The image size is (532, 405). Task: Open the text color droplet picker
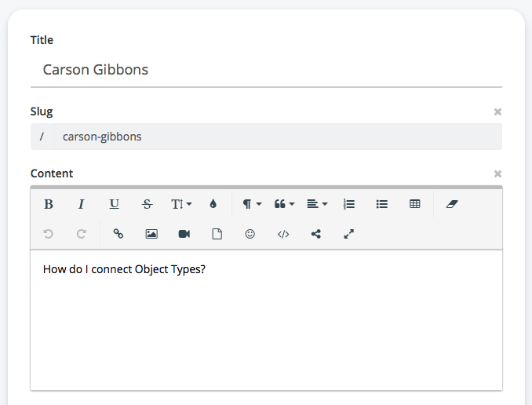click(213, 204)
